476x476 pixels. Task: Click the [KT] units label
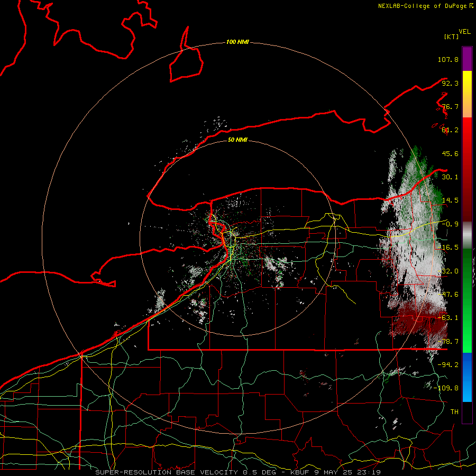(x=452, y=36)
